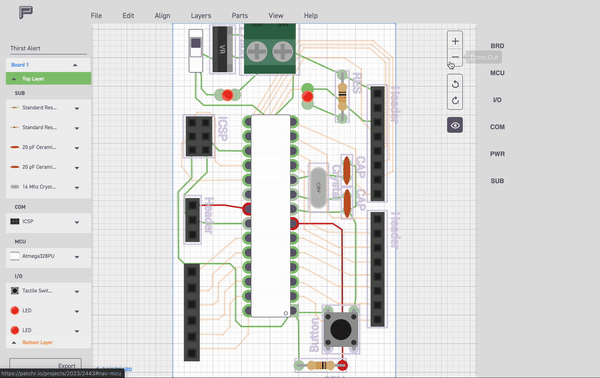Screen dimensions: 600x378
Task: Select the SUB category on right
Action: tap(497, 181)
